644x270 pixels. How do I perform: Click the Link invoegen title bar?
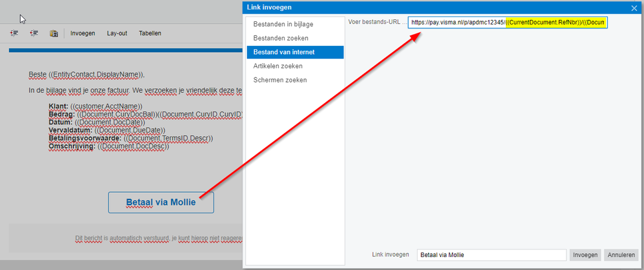point(436,7)
